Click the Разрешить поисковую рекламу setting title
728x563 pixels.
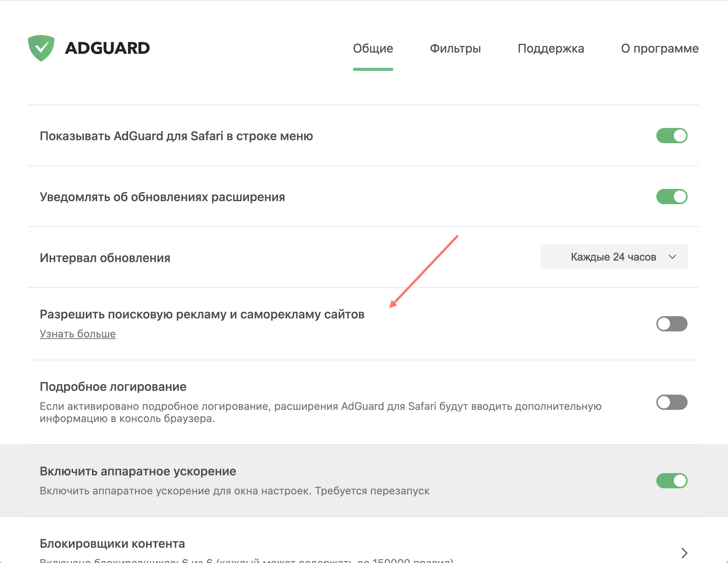click(202, 315)
